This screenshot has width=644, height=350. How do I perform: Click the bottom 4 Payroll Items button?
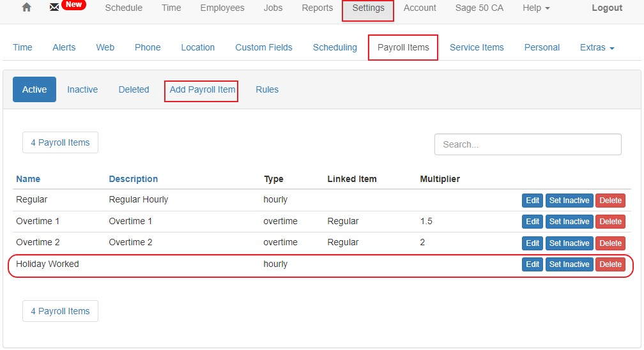point(60,311)
